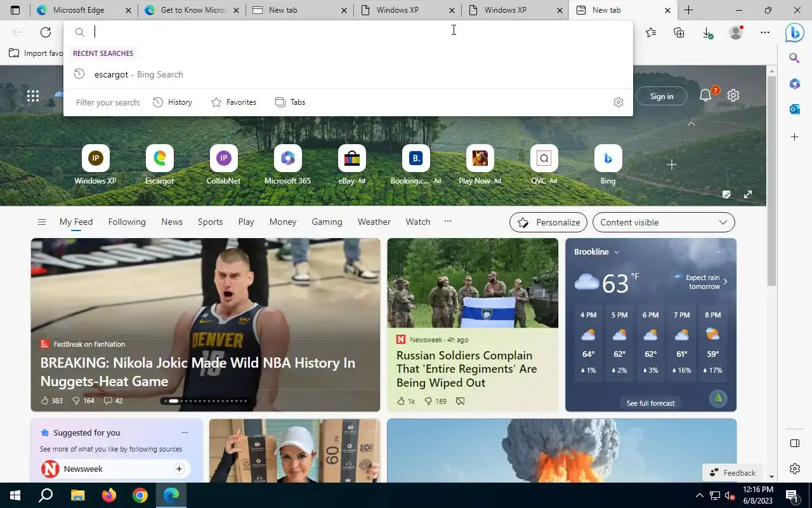Open the Collections toolbar icon
Viewport: 812px width, 508px height.
(679, 32)
